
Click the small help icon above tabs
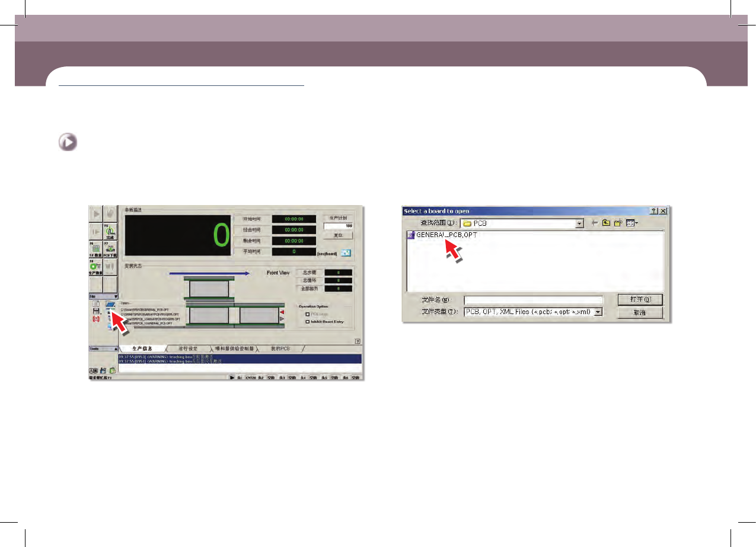(358, 341)
